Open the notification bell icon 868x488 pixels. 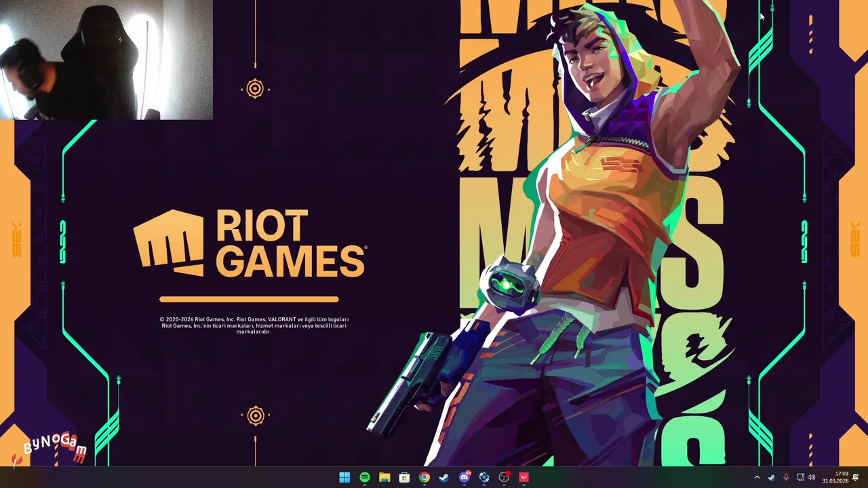(x=856, y=477)
